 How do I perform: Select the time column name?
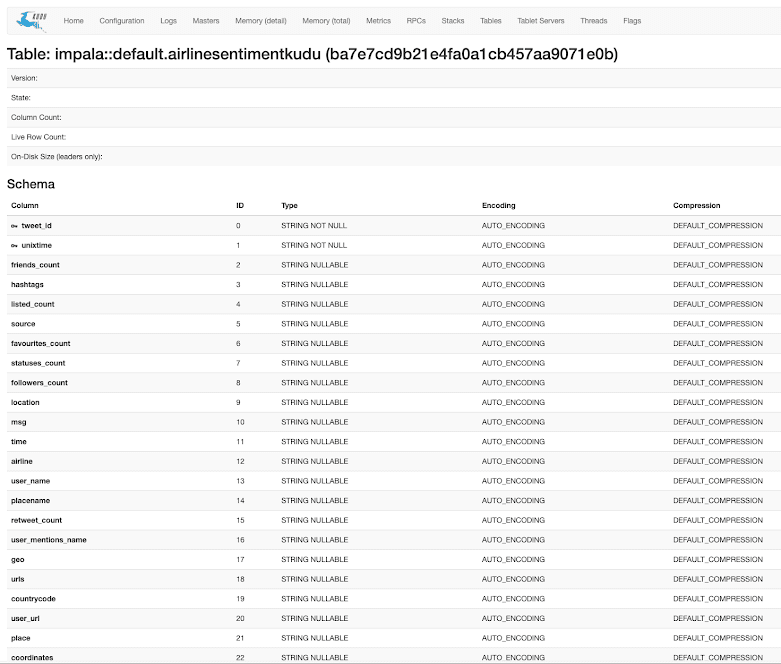click(18, 442)
